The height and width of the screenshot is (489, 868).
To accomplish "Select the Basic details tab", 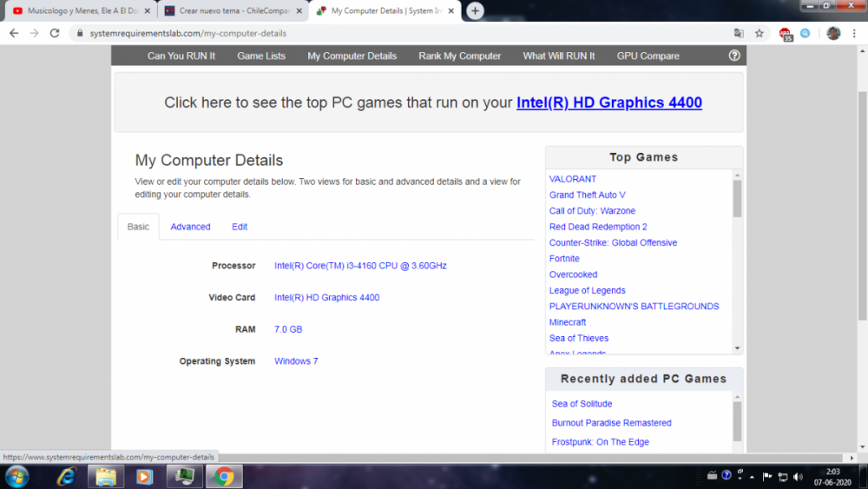I will (x=138, y=227).
